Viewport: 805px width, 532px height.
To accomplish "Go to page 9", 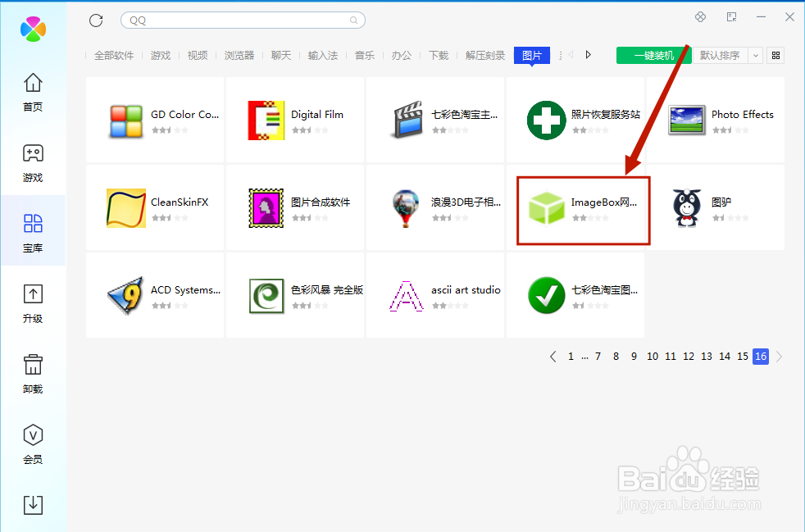I will click(634, 357).
